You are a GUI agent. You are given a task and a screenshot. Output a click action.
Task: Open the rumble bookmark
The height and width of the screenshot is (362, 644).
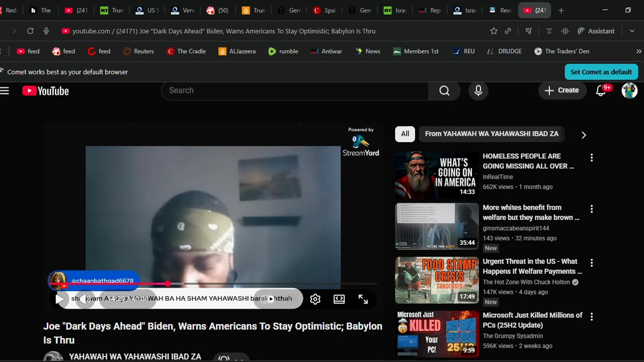pos(283,51)
